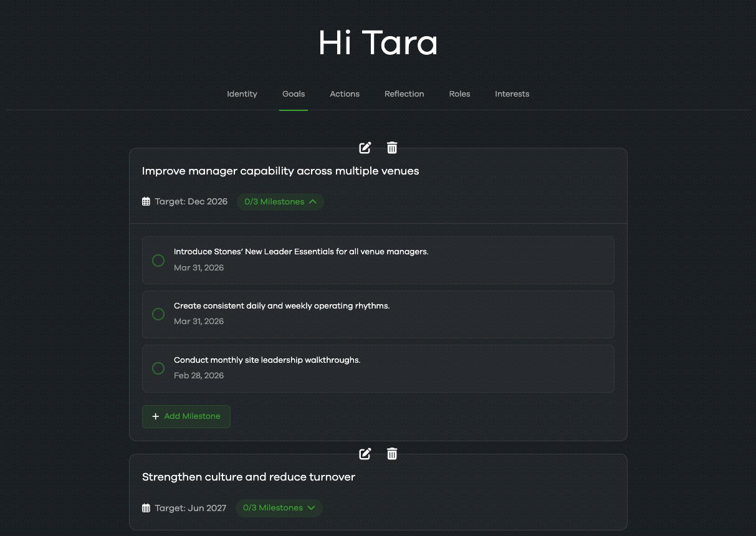Click calendar icon beside Target: Dec 2026
Viewport: 756px width, 536px height.
146,202
